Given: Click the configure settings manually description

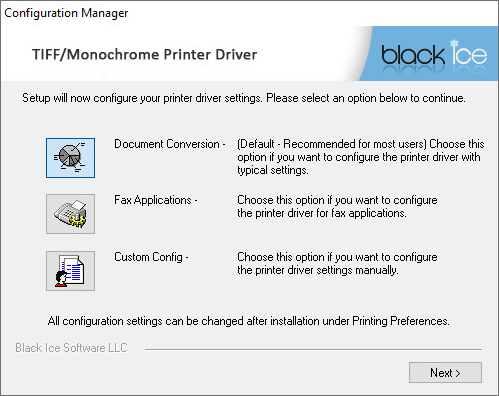Looking at the screenshot, I should point(337,263).
